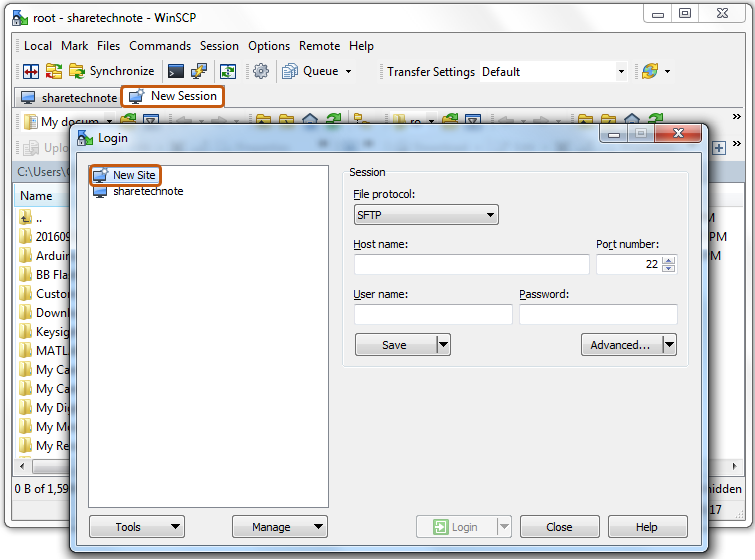Open the Commands menu
Viewport: 755px width, 560px height.
click(x=160, y=46)
